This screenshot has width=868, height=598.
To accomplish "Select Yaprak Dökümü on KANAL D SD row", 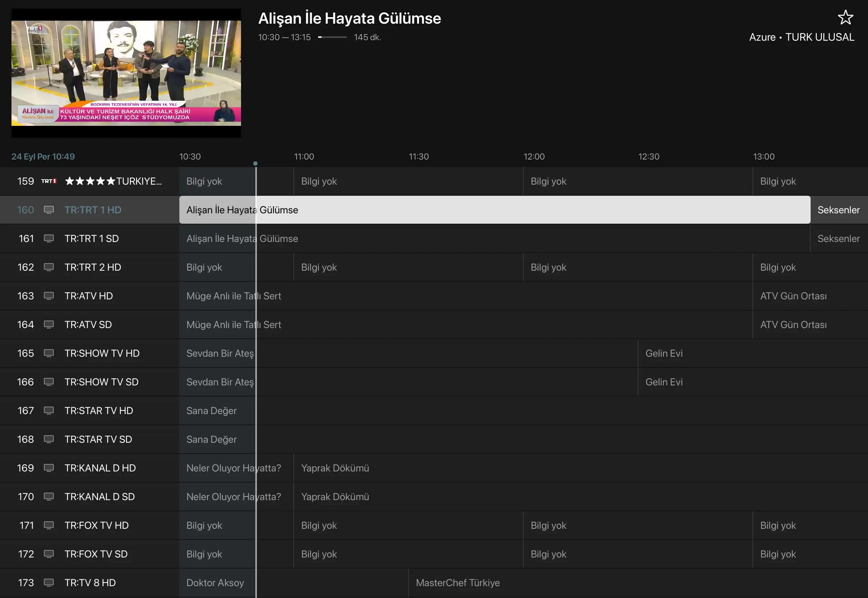I will [581, 497].
